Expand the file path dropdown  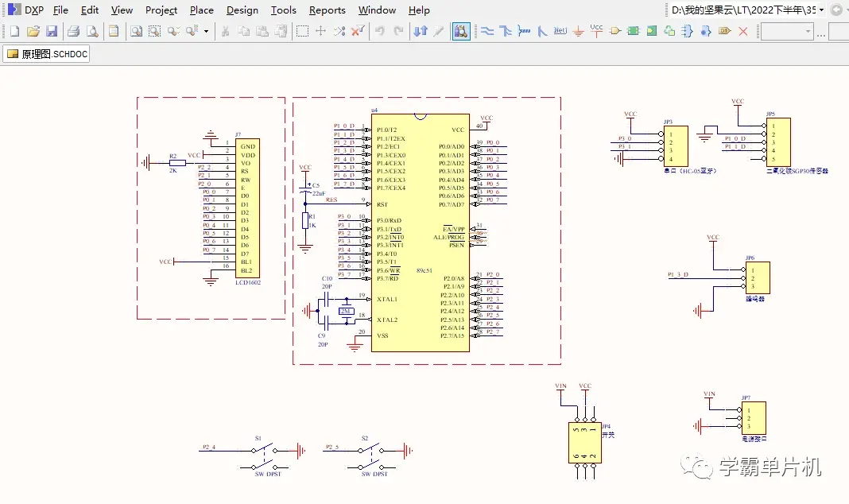pos(822,10)
